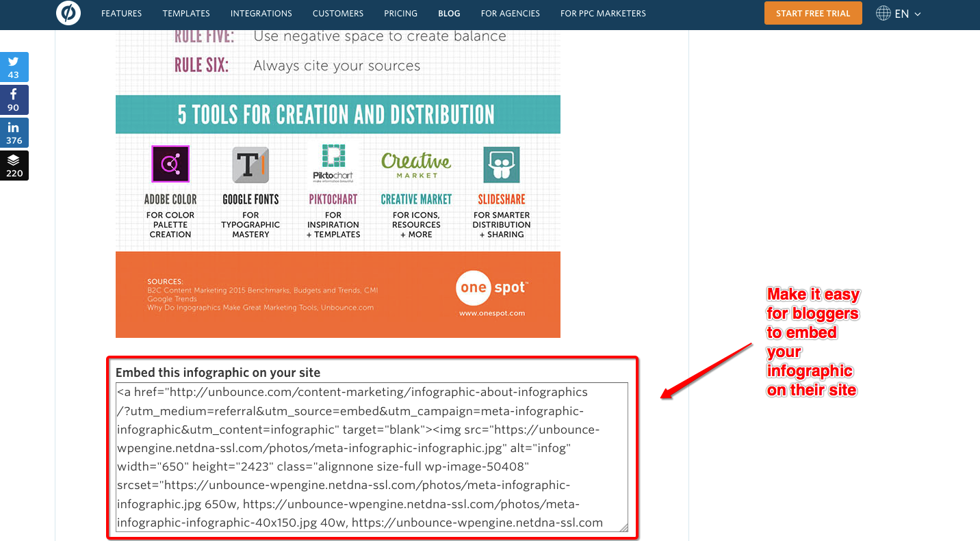Open the Customers page
The width and height of the screenshot is (980, 541).
(x=338, y=13)
